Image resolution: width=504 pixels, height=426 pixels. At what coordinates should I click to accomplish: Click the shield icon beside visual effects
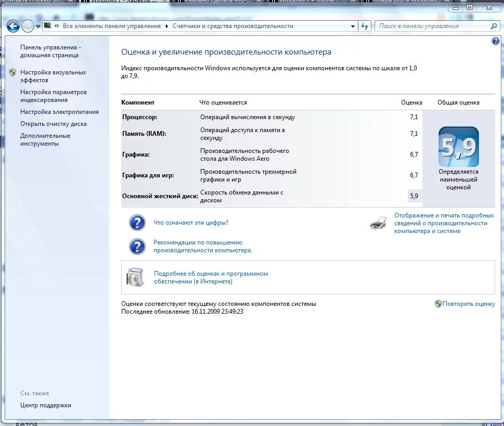pyautogui.click(x=12, y=72)
